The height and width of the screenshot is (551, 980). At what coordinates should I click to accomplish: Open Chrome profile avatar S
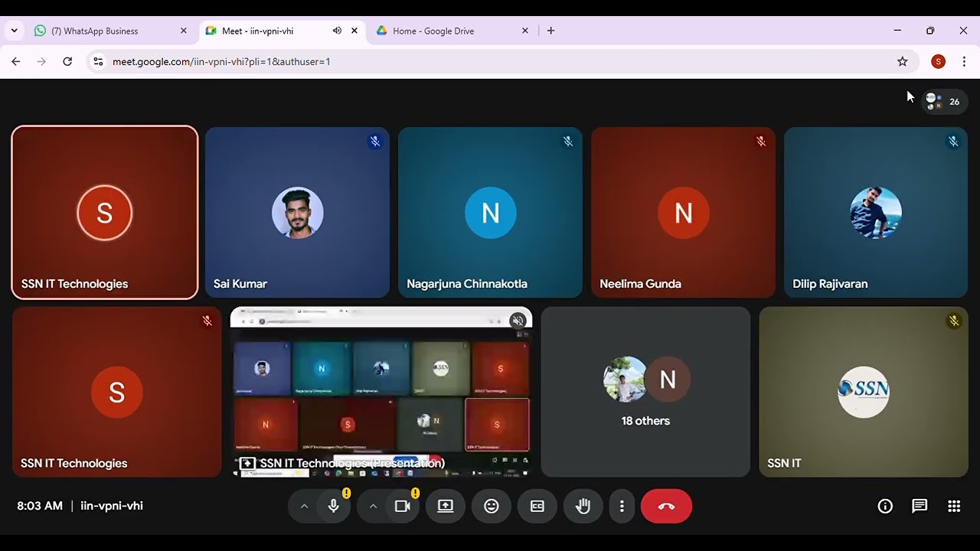pyautogui.click(x=938, y=61)
